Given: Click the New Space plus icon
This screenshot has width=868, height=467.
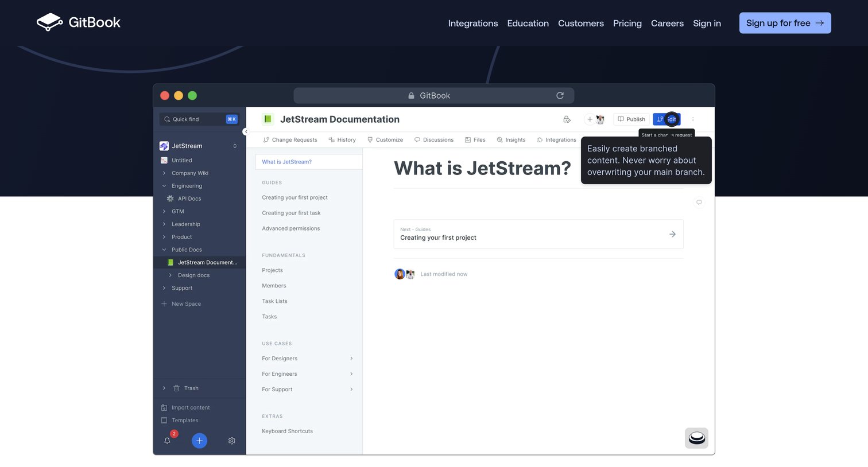Looking at the screenshot, I should click(x=164, y=304).
